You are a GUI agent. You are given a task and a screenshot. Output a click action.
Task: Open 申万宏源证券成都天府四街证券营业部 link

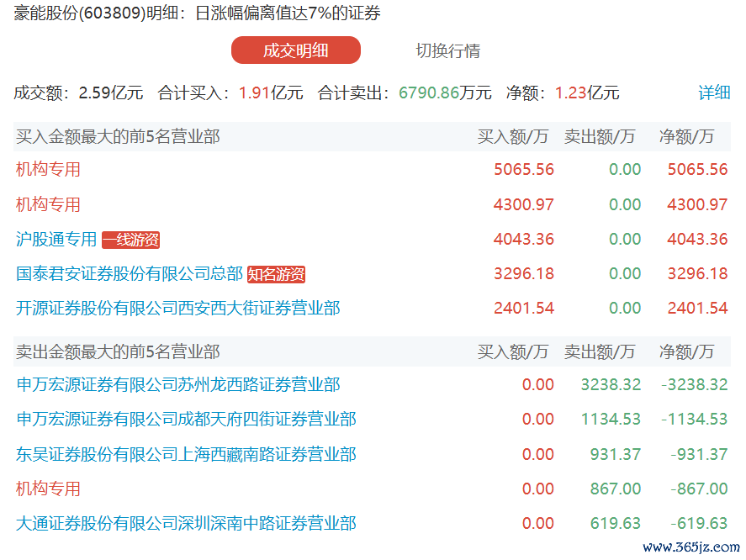(186, 420)
